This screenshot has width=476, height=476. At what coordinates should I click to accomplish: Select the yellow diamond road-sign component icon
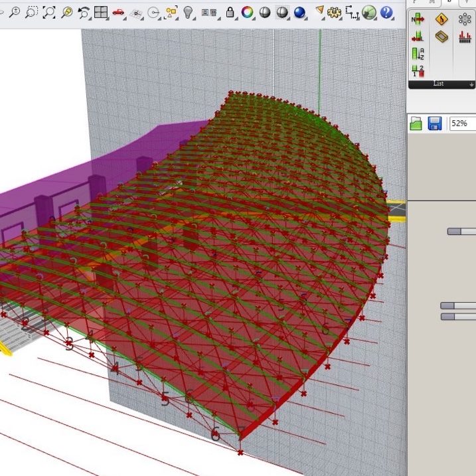pyautogui.click(x=441, y=19)
